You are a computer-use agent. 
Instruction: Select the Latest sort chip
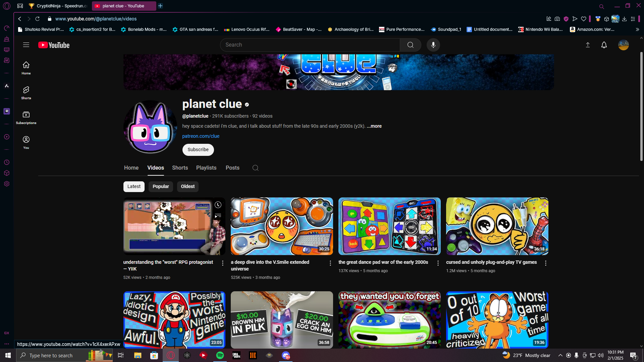134,187
